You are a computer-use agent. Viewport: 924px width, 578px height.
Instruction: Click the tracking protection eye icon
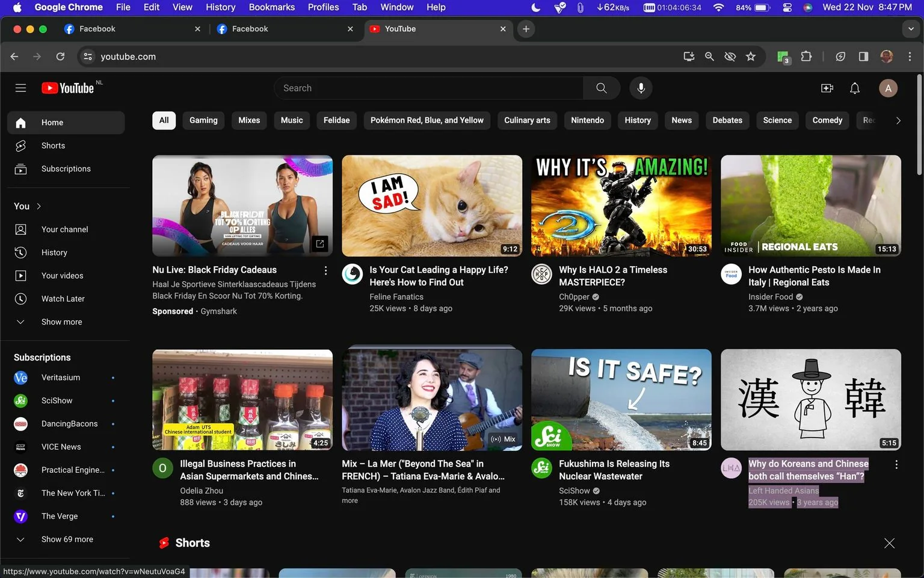[x=730, y=56]
